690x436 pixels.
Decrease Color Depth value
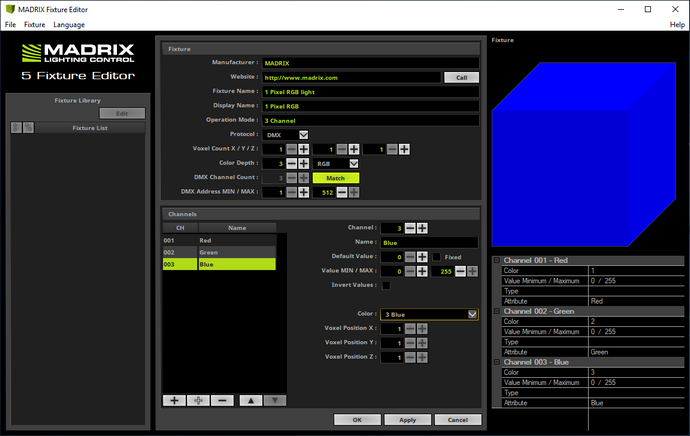pos(292,164)
